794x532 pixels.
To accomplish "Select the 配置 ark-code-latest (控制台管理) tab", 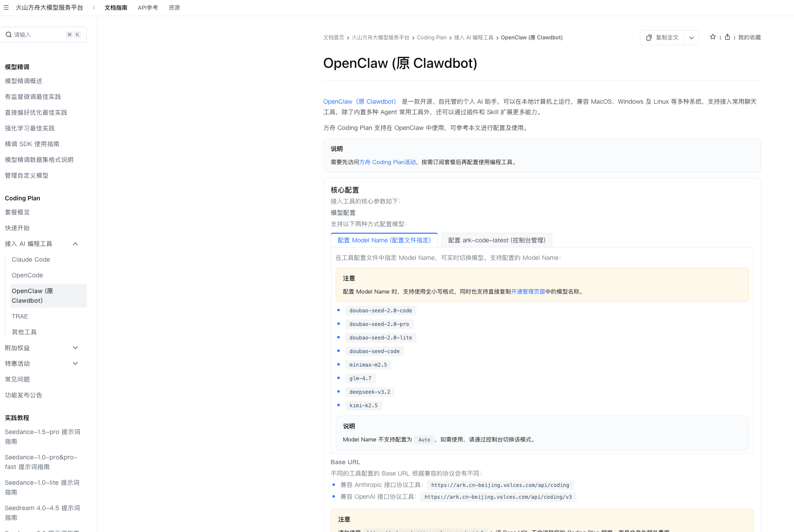I will (497, 240).
